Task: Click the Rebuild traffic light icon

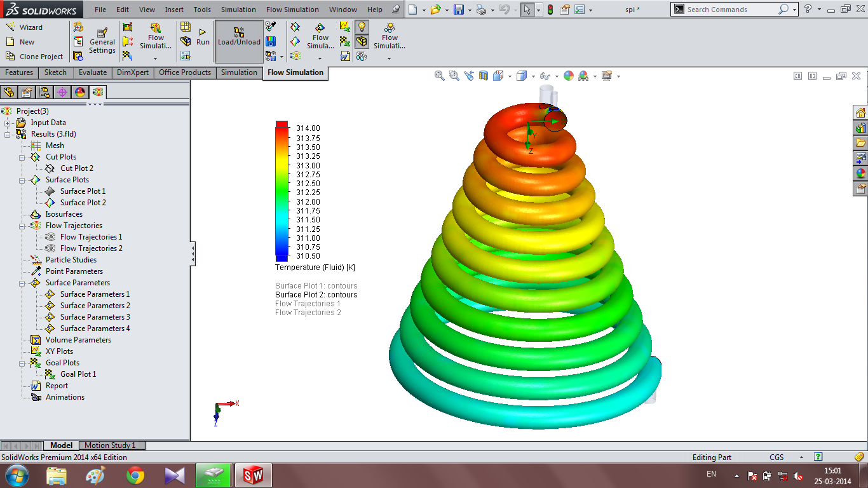Action: [x=550, y=10]
